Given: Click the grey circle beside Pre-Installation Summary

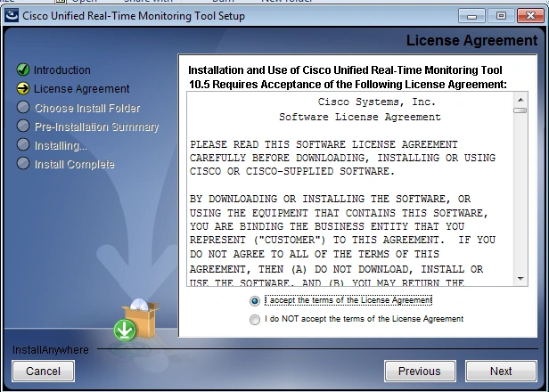Looking at the screenshot, I should (x=23, y=126).
